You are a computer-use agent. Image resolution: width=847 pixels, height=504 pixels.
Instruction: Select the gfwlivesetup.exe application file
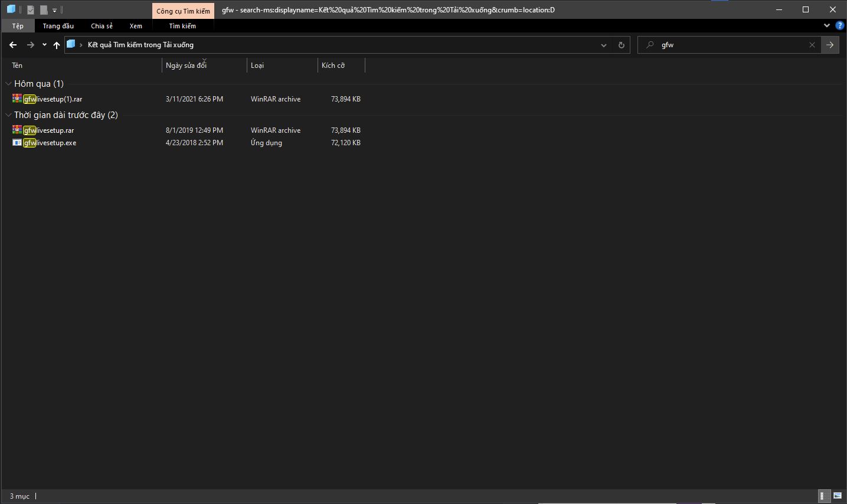(55, 143)
